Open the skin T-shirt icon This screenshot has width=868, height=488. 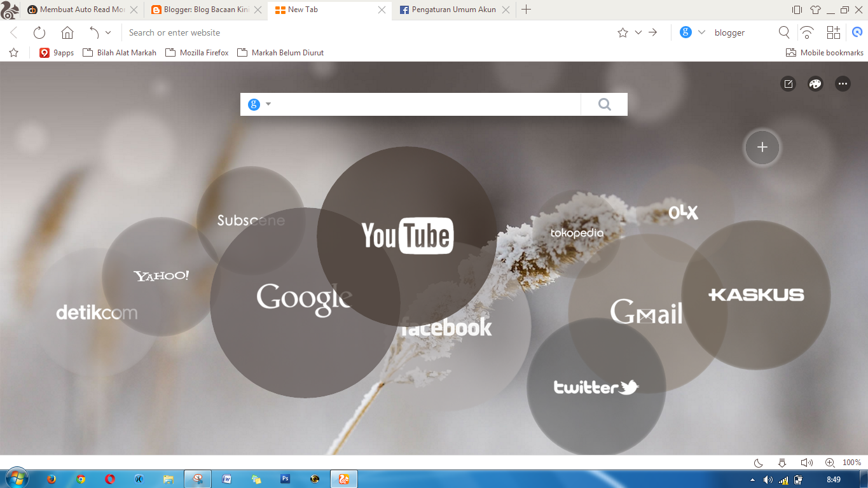tap(815, 10)
